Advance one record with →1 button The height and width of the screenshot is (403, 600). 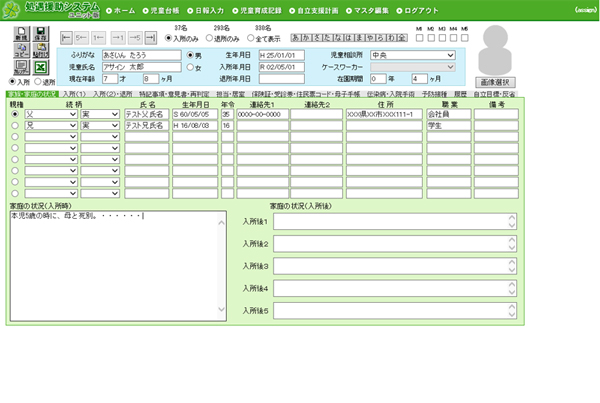(x=118, y=38)
